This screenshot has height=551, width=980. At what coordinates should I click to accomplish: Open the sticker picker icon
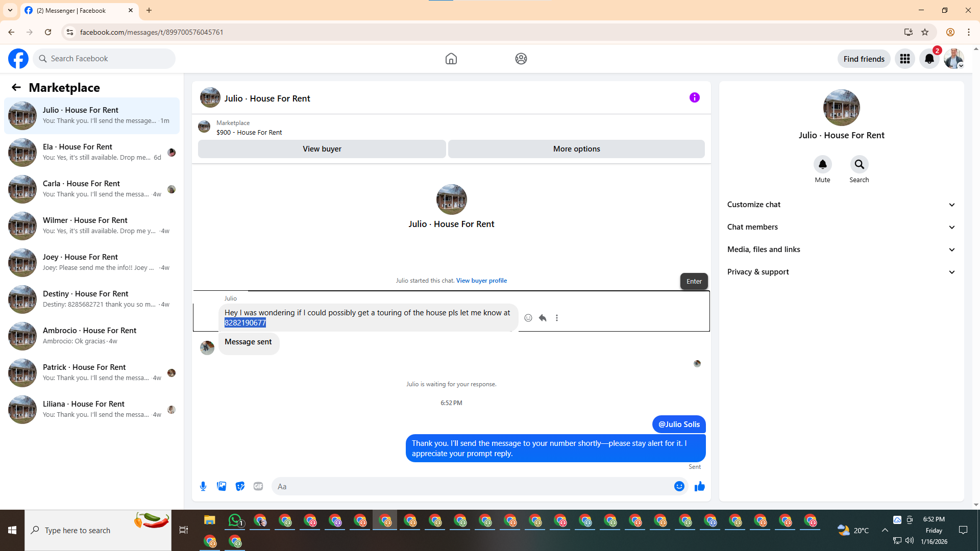coord(240,486)
